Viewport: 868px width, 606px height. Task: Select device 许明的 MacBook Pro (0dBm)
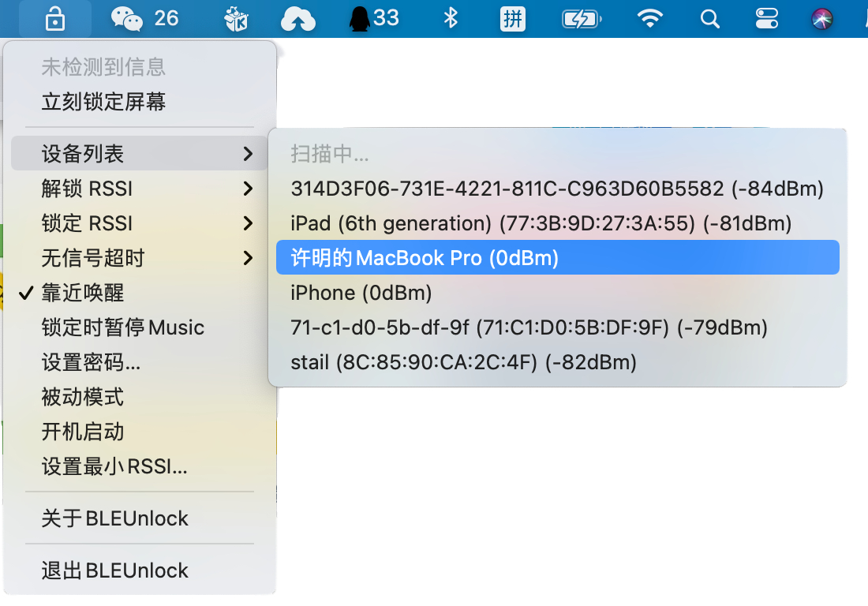(557, 257)
